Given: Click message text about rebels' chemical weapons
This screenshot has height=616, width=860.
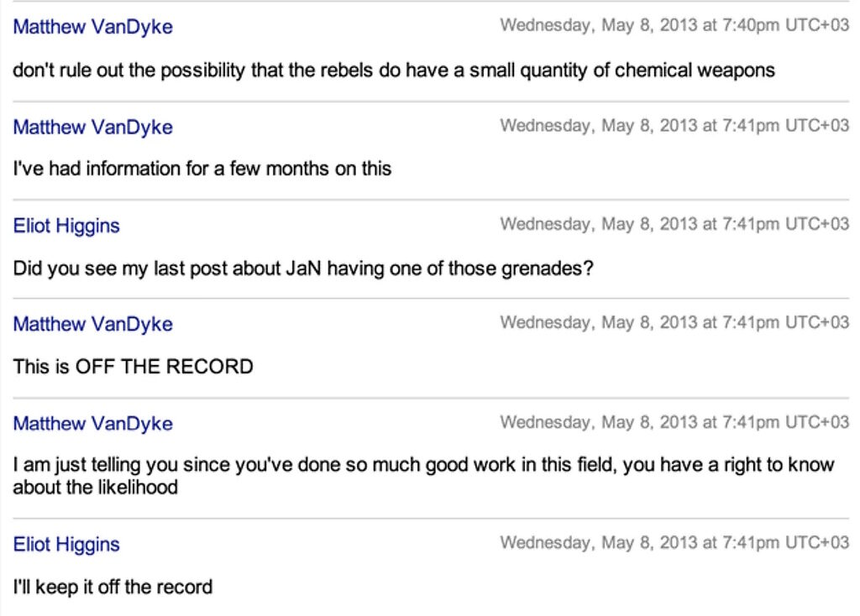Looking at the screenshot, I should pyautogui.click(x=394, y=70).
